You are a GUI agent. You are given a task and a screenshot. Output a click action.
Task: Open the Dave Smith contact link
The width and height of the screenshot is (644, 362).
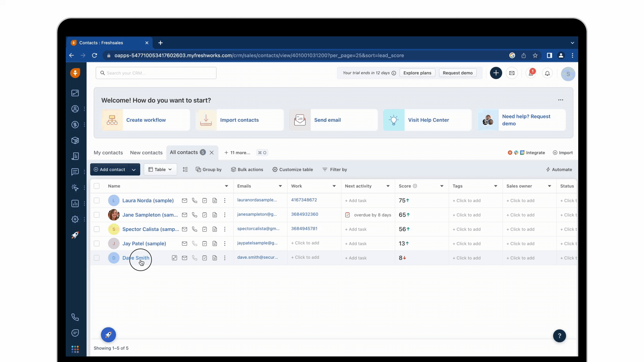[x=136, y=258]
